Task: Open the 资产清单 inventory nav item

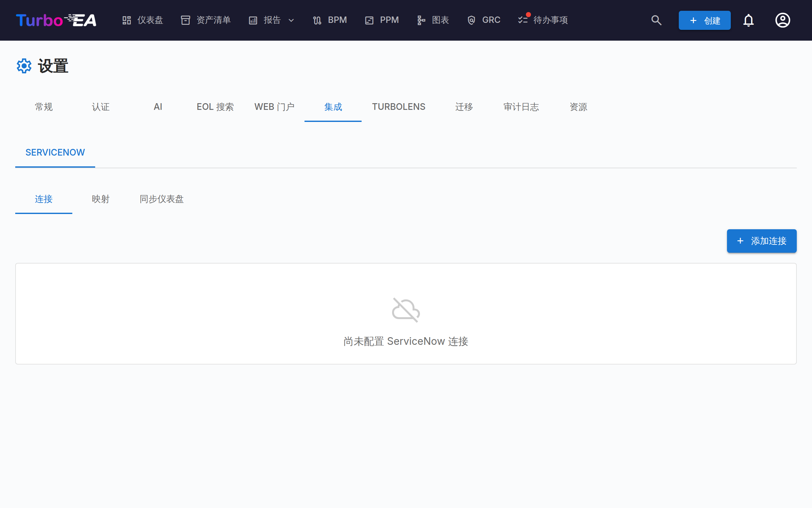Action: point(206,20)
